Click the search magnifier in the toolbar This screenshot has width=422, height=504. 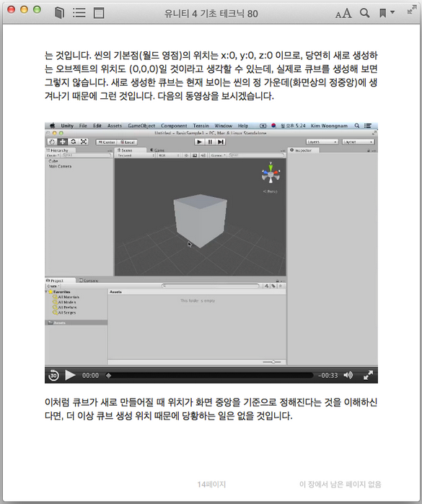coord(364,13)
